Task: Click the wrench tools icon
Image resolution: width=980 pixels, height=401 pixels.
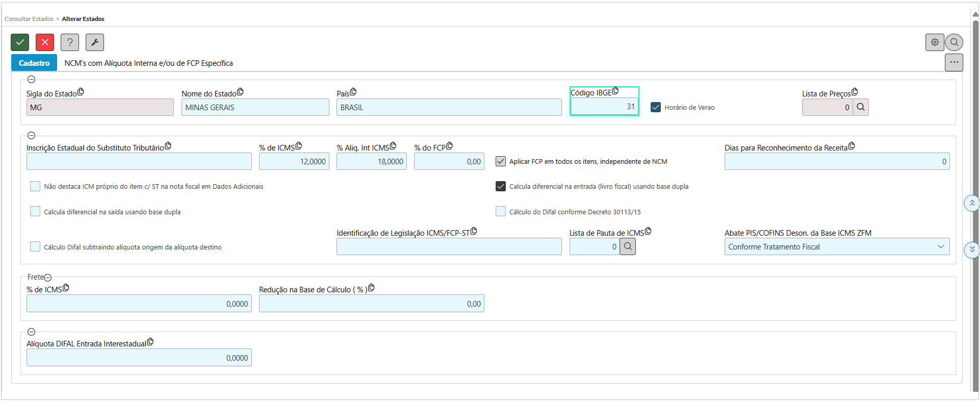Action: point(95,42)
